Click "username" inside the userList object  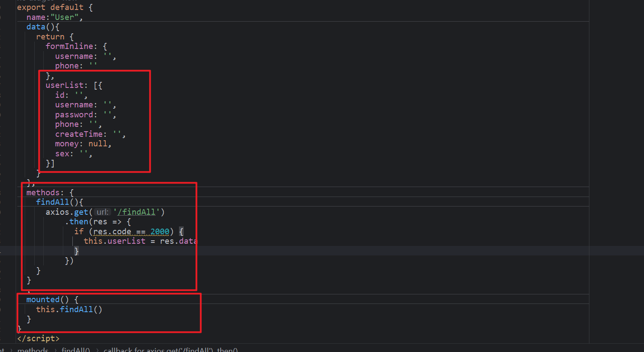click(x=74, y=105)
